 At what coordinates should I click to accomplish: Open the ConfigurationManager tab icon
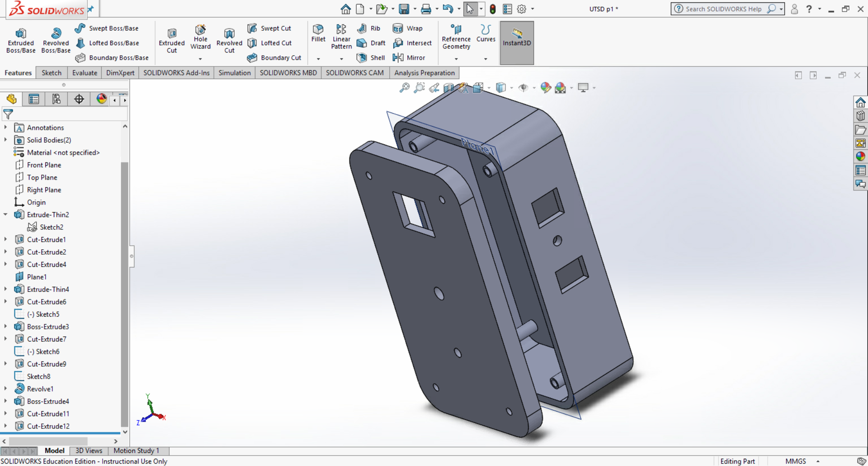(56, 99)
